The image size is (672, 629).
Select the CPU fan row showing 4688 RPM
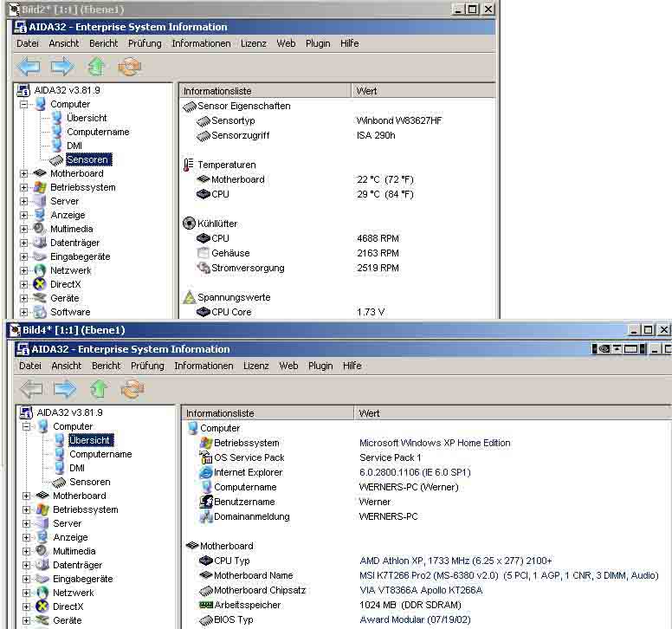(297, 238)
